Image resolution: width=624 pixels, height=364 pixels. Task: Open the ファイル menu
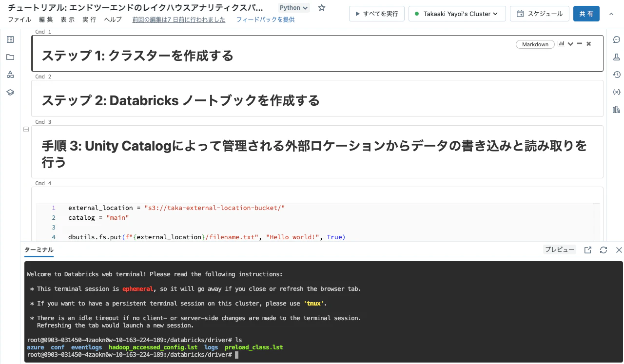(19, 19)
